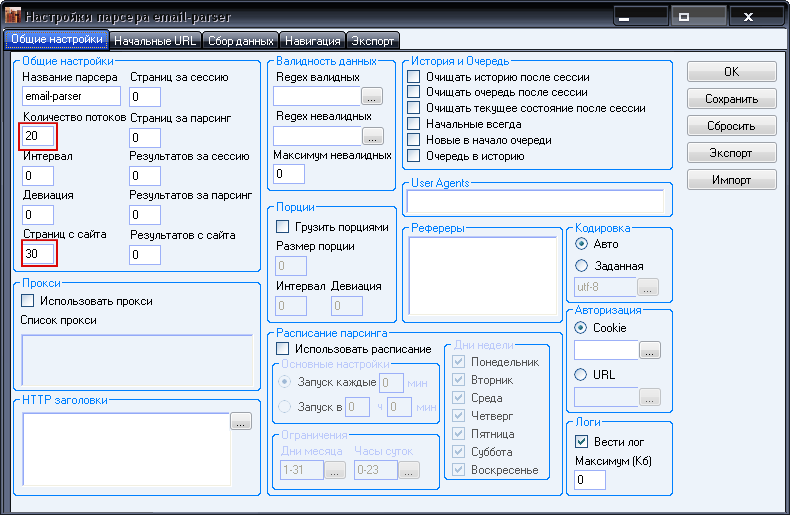Select URL authorization radio button
This screenshot has height=515, width=790.
click(x=582, y=375)
